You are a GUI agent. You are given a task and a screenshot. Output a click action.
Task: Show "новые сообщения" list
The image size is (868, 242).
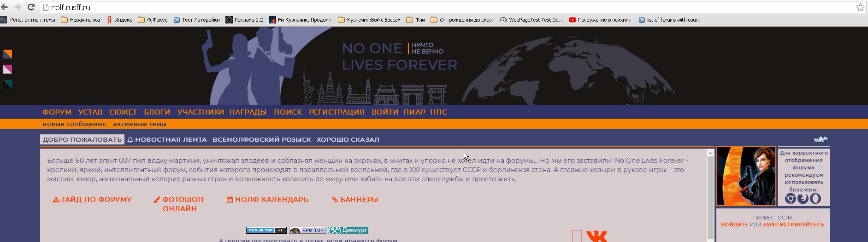[74, 124]
